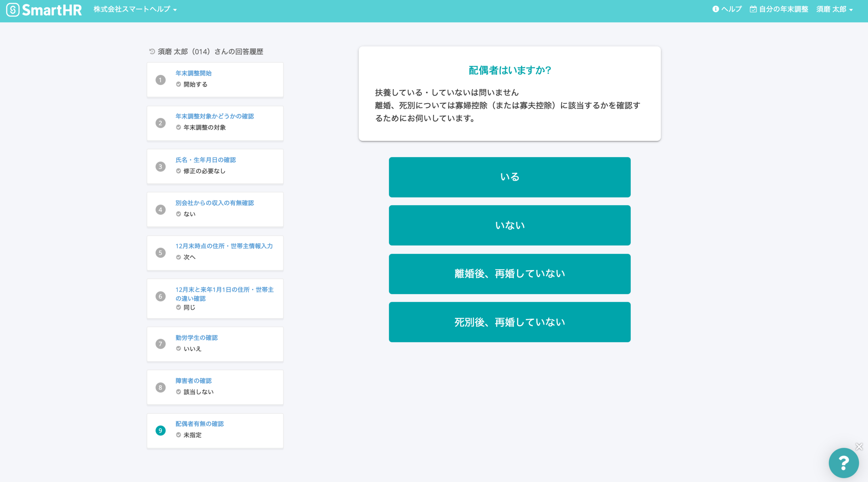
Task: Click the step 1 number circle
Action: 160,80
